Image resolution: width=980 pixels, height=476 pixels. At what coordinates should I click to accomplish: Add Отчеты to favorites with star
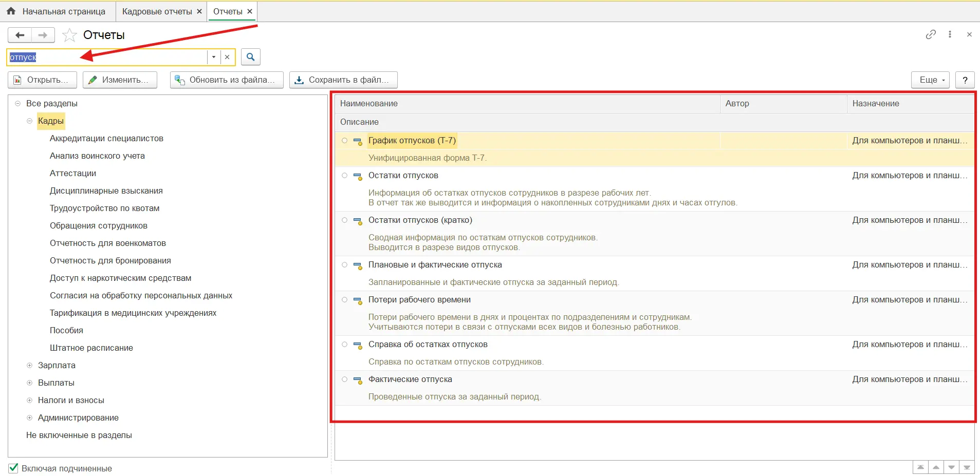(69, 35)
